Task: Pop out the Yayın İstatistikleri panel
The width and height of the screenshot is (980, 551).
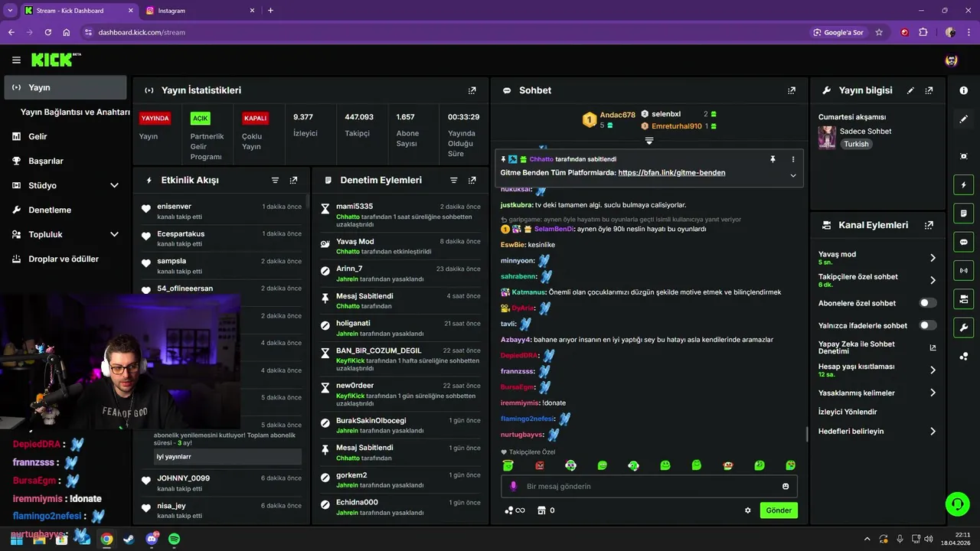Action: [472, 90]
